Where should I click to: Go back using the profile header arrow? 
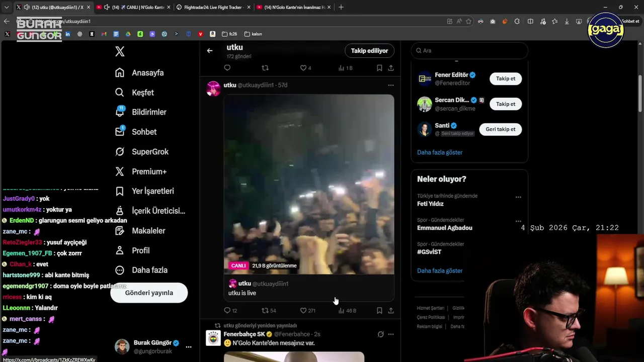[x=210, y=51]
